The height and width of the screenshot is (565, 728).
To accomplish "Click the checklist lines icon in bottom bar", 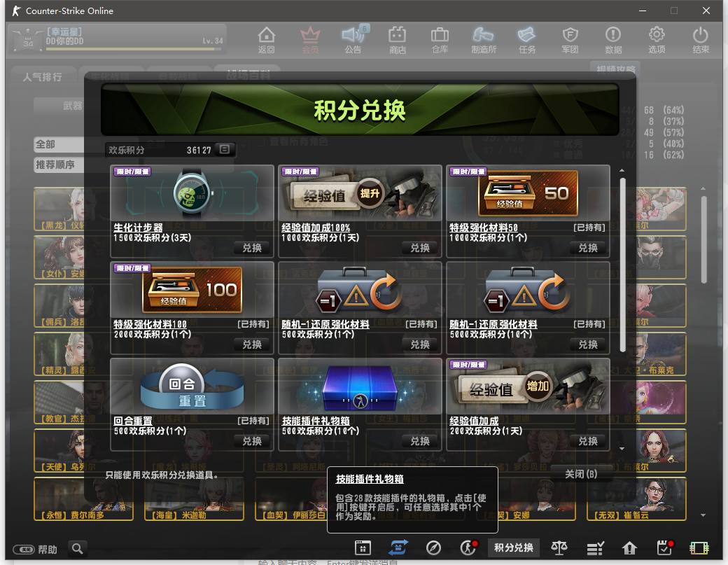I will [x=595, y=549].
